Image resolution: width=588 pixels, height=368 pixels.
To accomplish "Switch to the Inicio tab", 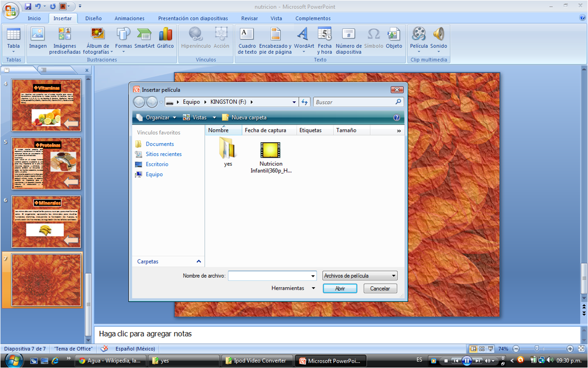I will [x=34, y=18].
